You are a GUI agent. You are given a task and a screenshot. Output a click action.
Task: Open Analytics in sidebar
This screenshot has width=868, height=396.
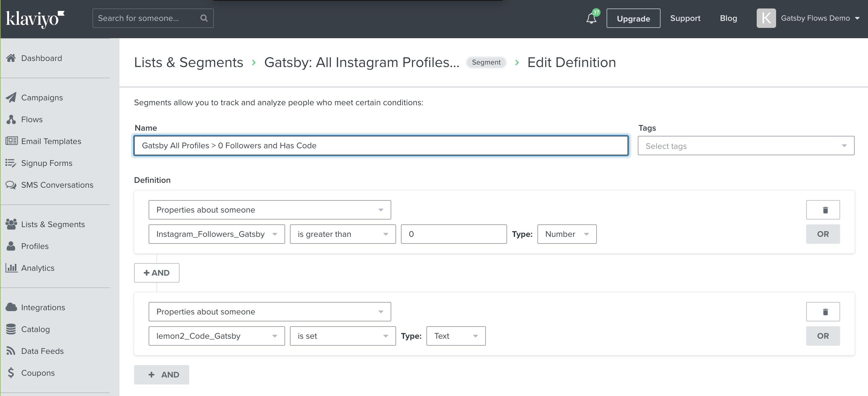coord(37,268)
